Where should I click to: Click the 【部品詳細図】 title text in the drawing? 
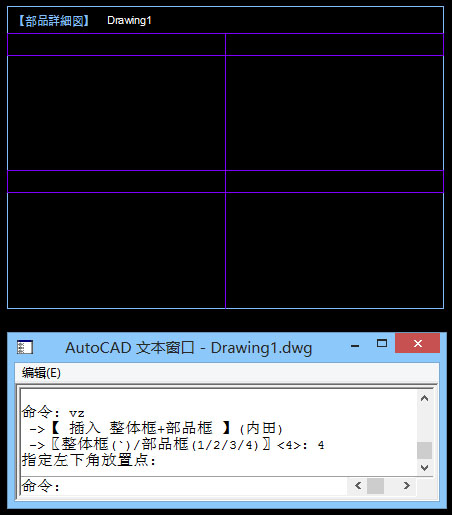tap(53, 21)
